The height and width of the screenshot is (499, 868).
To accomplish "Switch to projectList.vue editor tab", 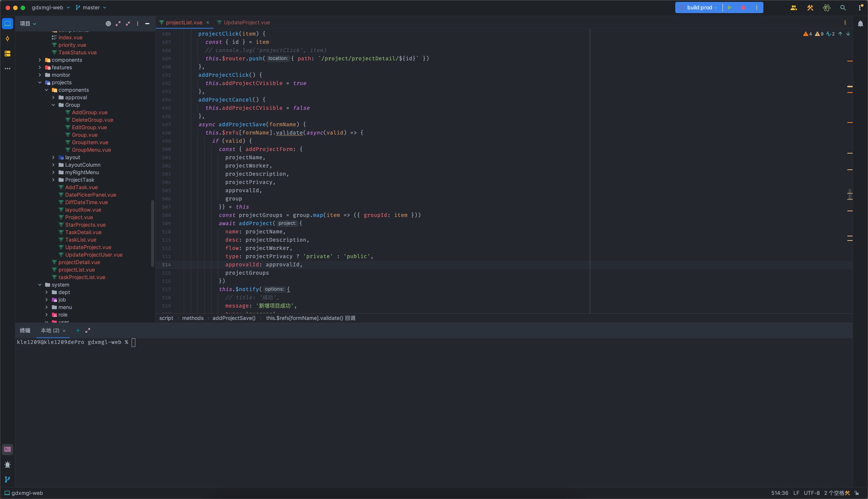I will coord(184,22).
